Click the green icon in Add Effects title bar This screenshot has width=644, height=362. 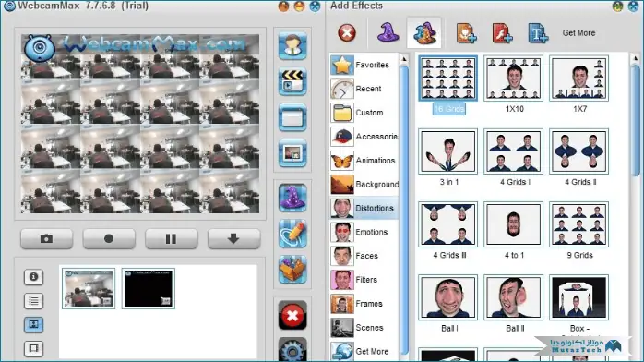(618, 6)
